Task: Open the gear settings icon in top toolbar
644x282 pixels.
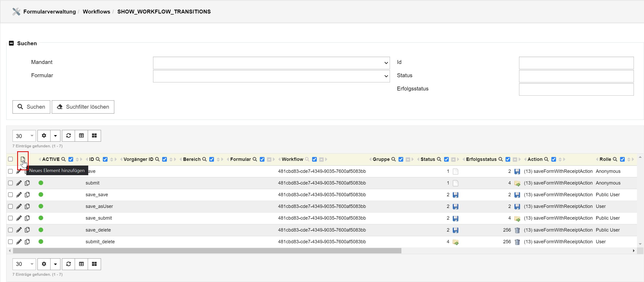Action: click(44, 136)
